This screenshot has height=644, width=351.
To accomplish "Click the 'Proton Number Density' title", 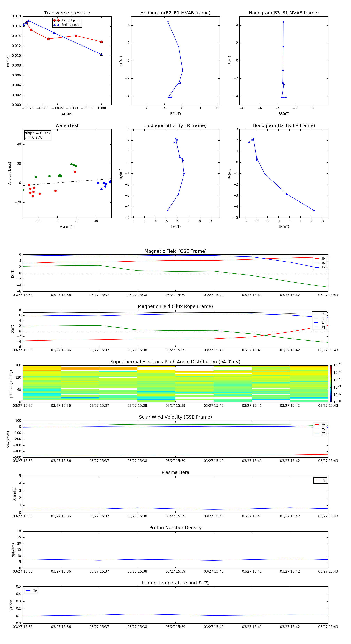I will coord(175,528).
